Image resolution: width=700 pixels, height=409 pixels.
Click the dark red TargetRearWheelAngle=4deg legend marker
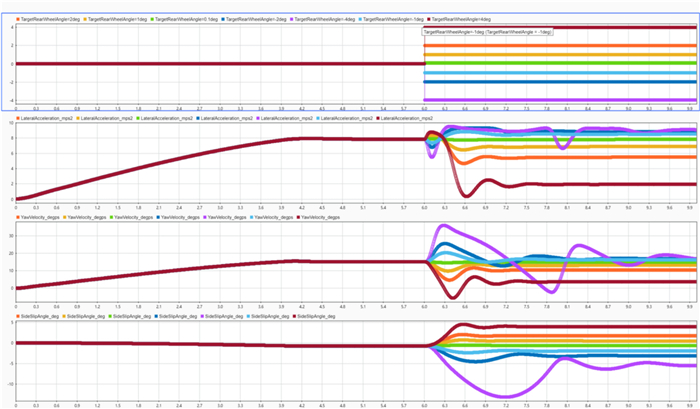tap(427, 20)
